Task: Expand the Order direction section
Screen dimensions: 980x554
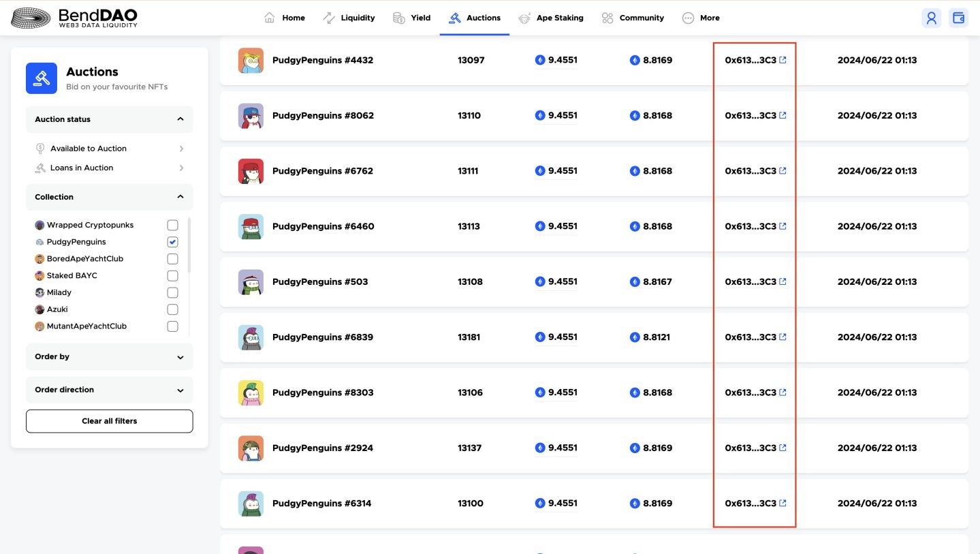Action: pyautogui.click(x=109, y=390)
